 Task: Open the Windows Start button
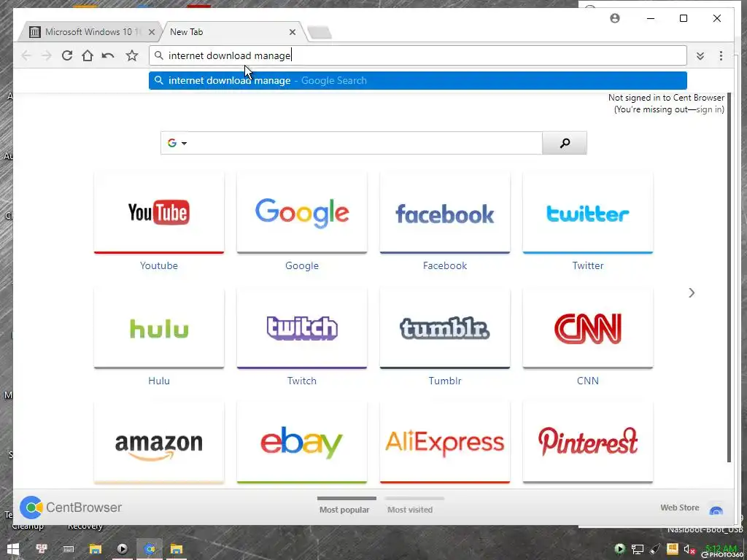13,549
